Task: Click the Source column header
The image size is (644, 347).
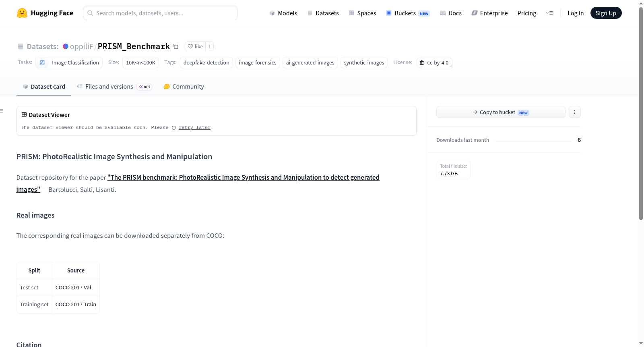Action: point(76,270)
